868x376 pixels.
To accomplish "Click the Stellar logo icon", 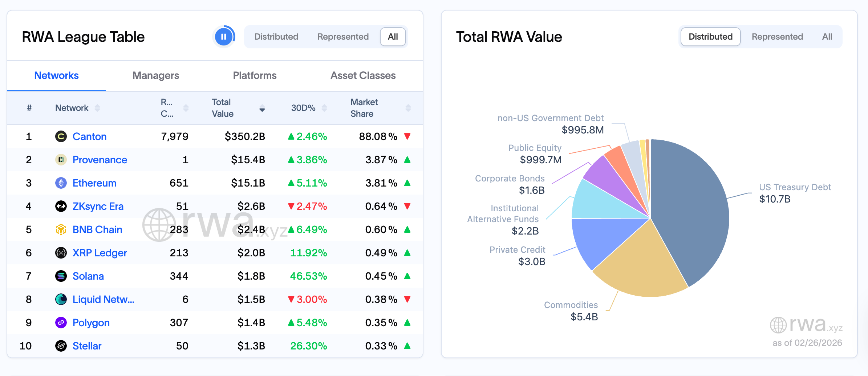I will coord(61,346).
